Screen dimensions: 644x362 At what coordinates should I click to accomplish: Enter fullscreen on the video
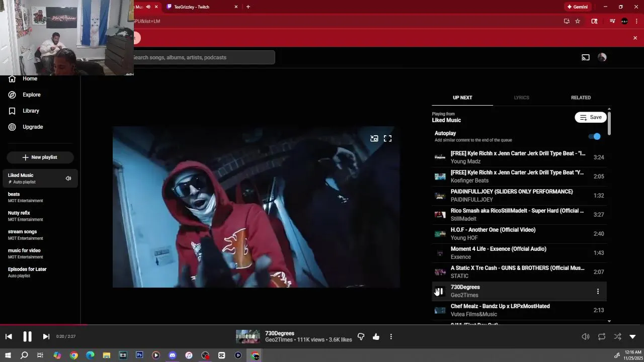[387, 139]
